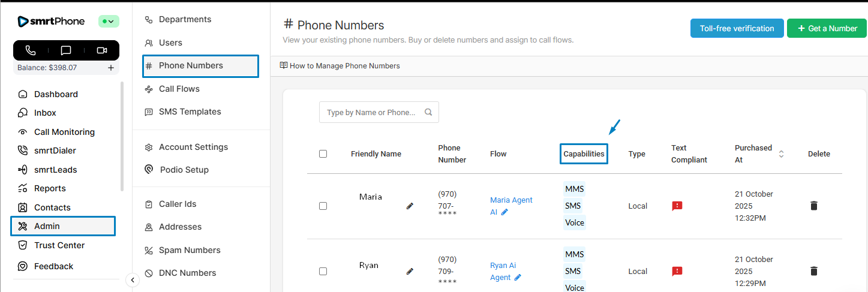Check the checkbox for Maria's row
Image resolution: width=868 pixels, height=292 pixels.
point(323,206)
